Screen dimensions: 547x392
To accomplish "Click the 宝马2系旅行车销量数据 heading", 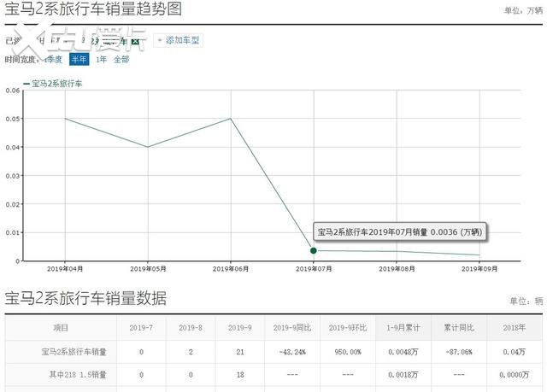I will (85, 298).
